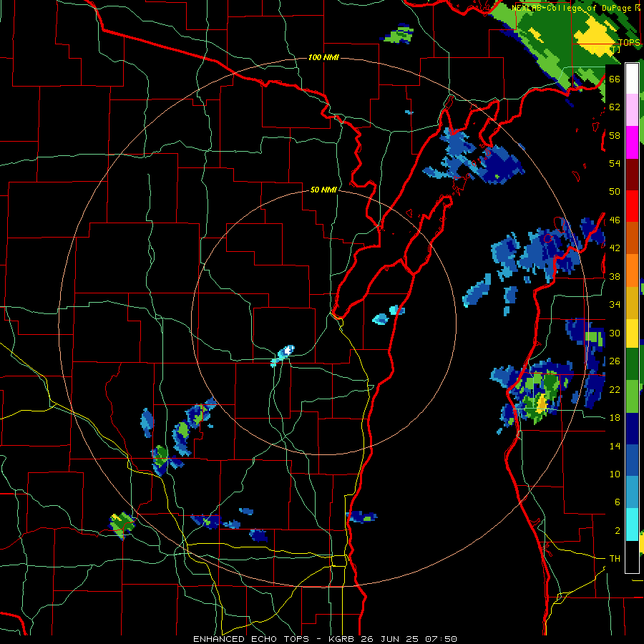Click the '66' value on the scale

pos(615,79)
